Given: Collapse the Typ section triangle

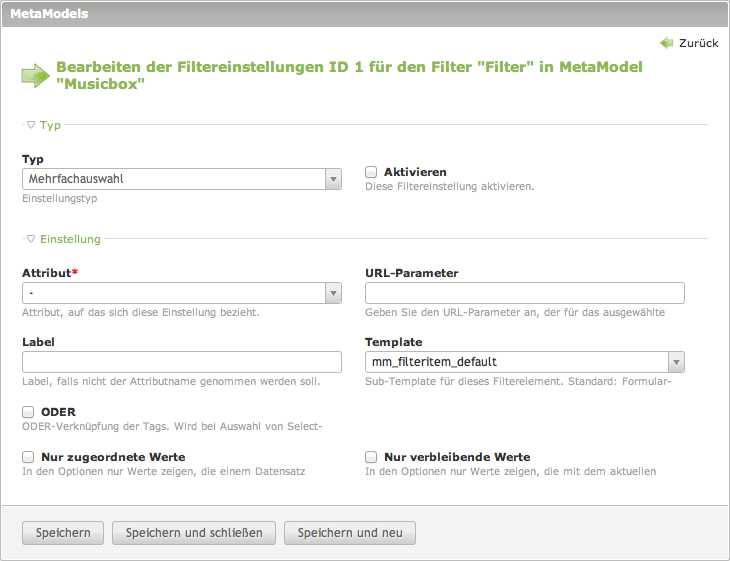Looking at the screenshot, I should [x=31, y=125].
